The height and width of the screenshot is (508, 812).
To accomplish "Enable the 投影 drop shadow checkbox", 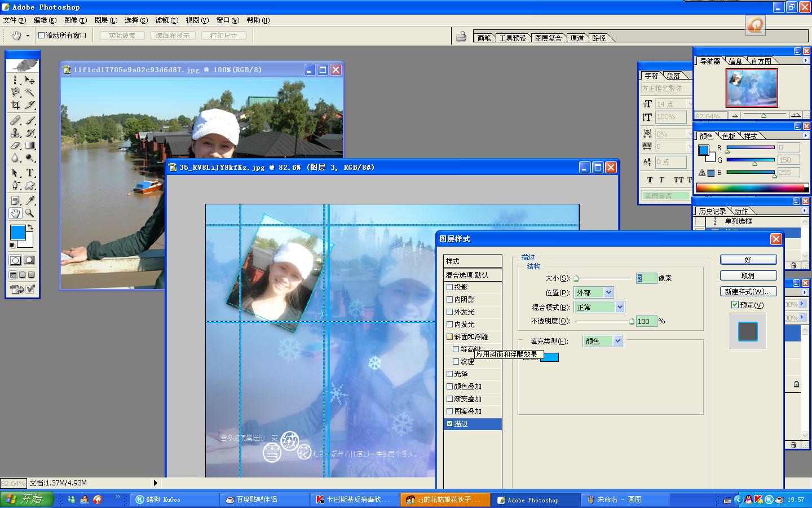I will (x=450, y=287).
